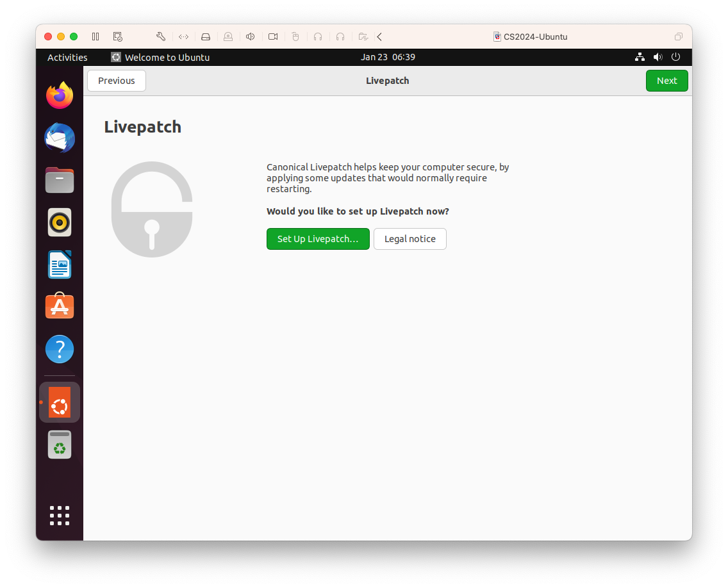The width and height of the screenshot is (728, 588).
Task: Click the Set Up Livepatch button
Action: (x=318, y=239)
